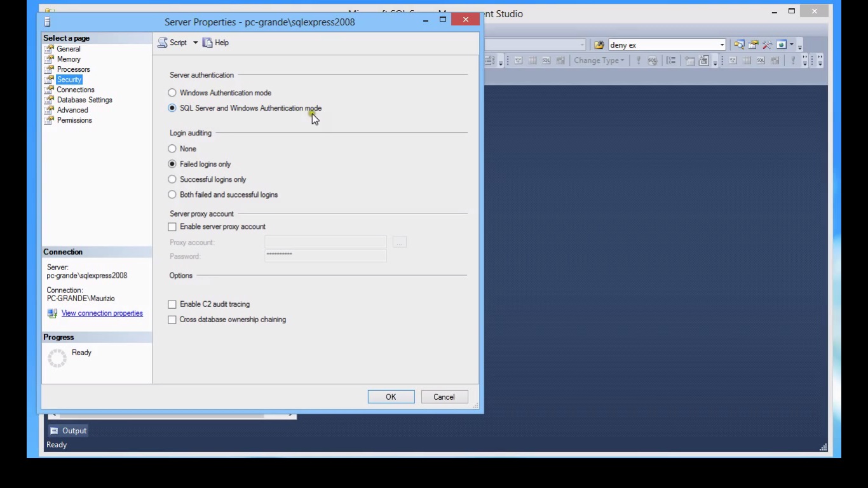The height and width of the screenshot is (488, 868).
Task: Maximize the Server Properties dialog
Action: coord(443,20)
